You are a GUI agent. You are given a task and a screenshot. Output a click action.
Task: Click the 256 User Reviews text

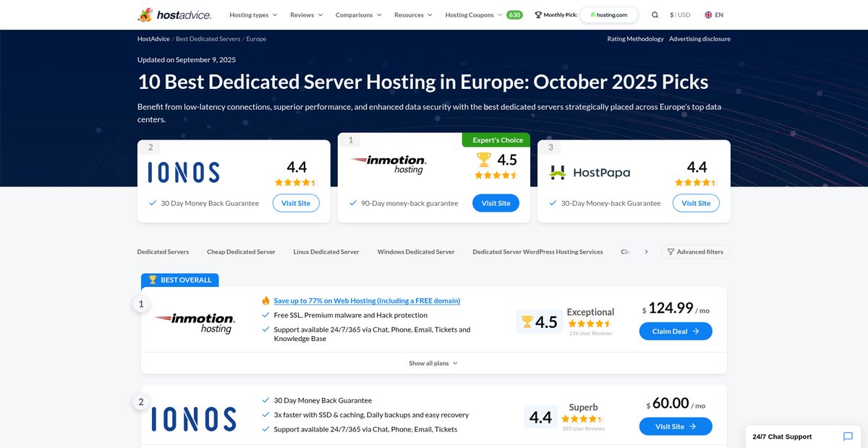(590, 334)
